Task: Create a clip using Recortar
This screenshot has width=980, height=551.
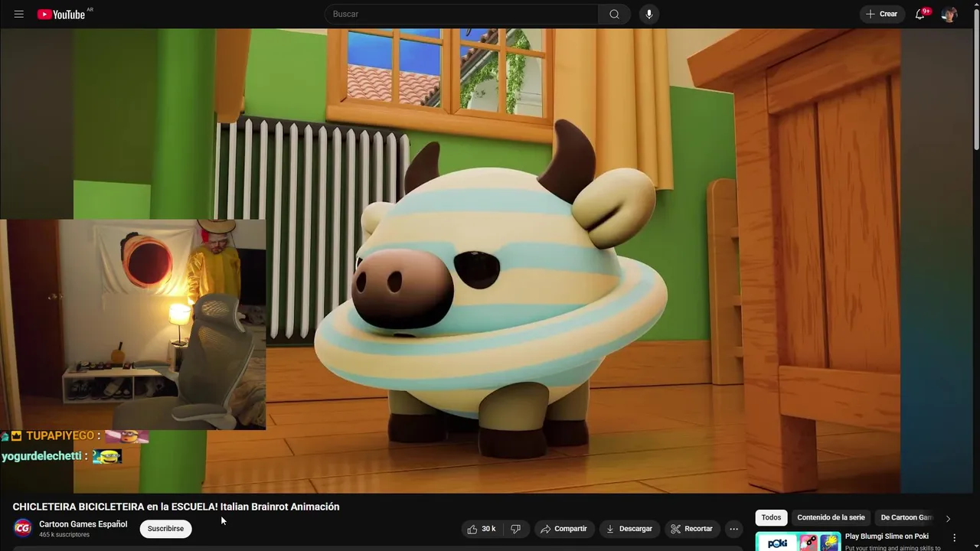Action: click(692, 529)
